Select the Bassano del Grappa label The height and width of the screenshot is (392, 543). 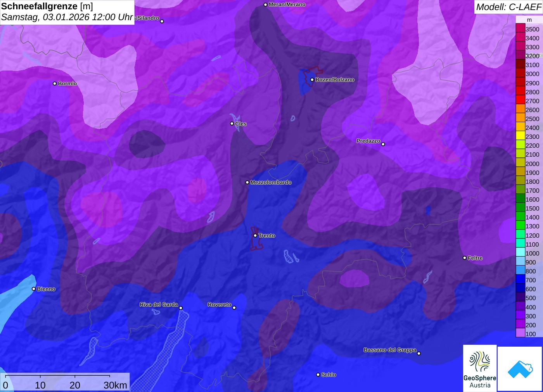(x=390, y=350)
